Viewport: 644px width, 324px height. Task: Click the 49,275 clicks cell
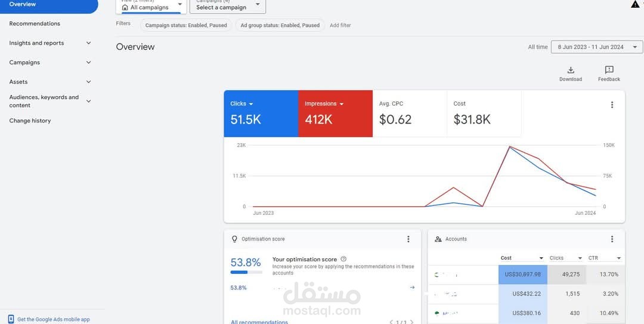(567, 274)
